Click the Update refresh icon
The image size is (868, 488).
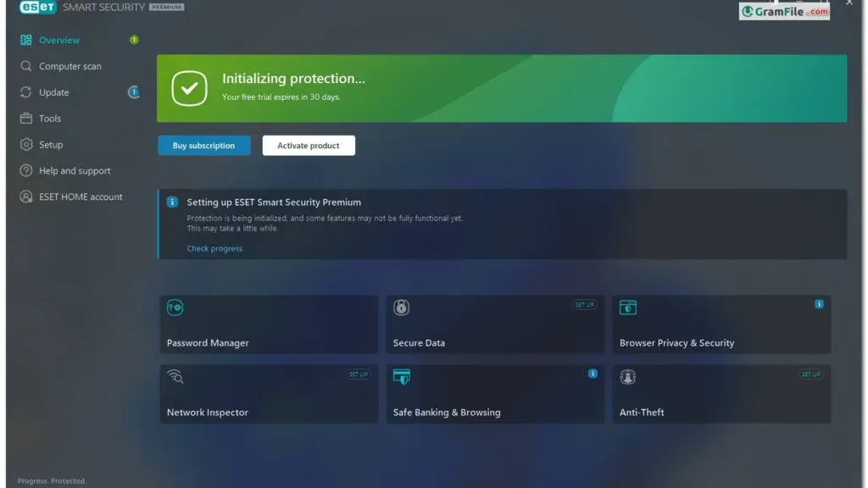click(x=26, y=91)
